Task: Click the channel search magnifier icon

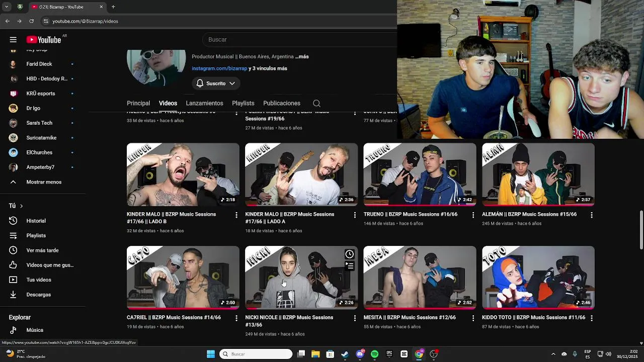Action: 316,103
